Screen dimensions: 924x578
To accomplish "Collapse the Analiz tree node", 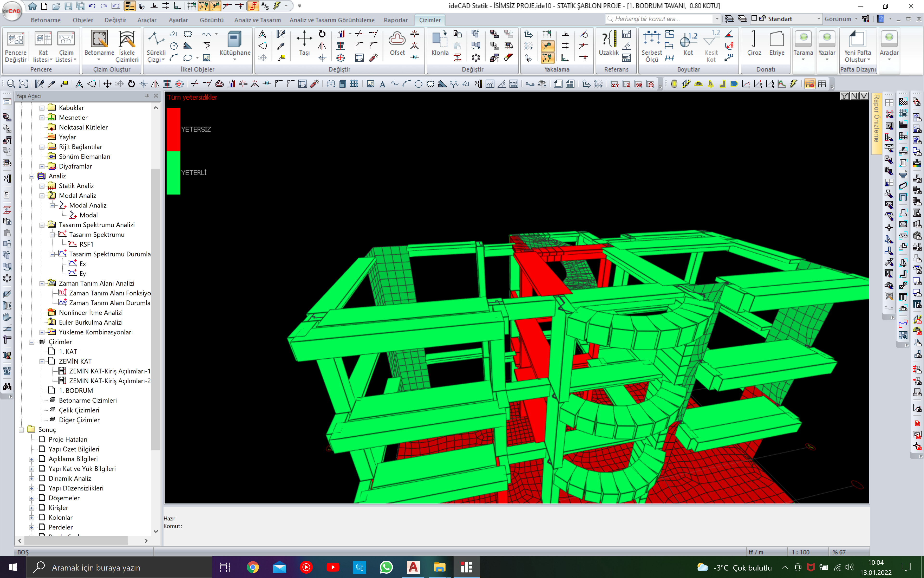I will 32,176.
